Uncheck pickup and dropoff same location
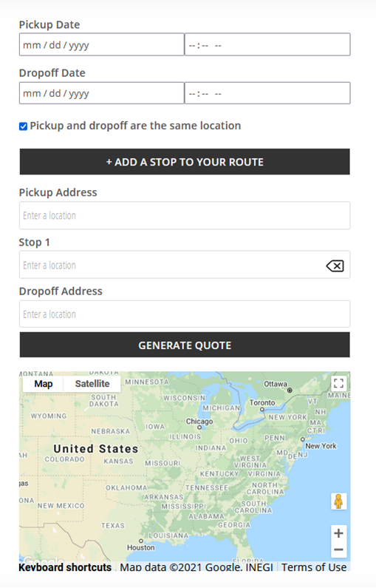Image resolution: width=376 pixels, height=588 pixels. [x=23, y=126]
